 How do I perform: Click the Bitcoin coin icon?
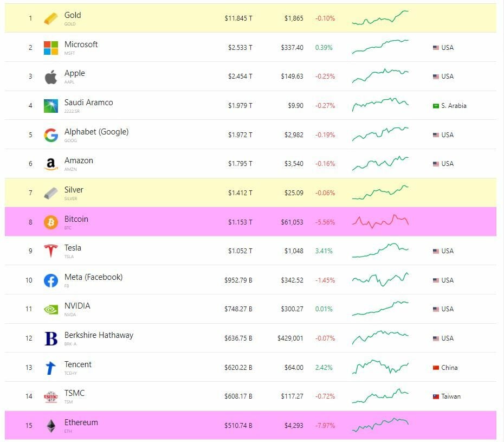point(51,222)
